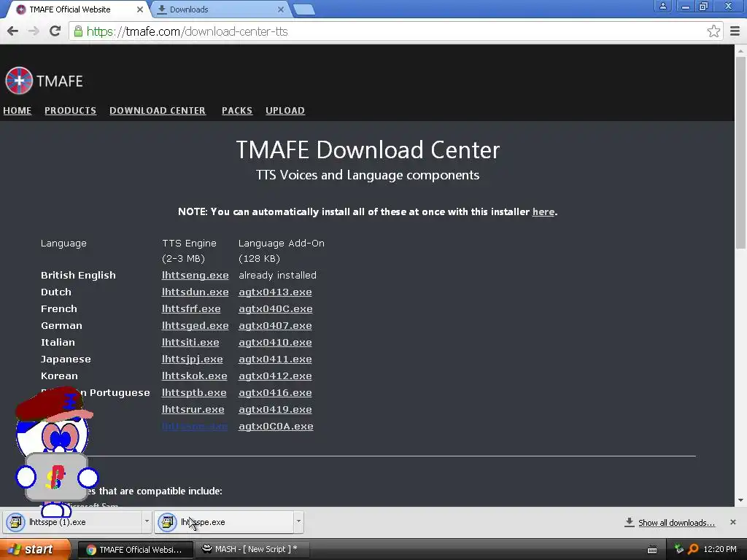This screenshot has width=747, height=560.
Task: Click the Agent character on screen
Action: 55,452
